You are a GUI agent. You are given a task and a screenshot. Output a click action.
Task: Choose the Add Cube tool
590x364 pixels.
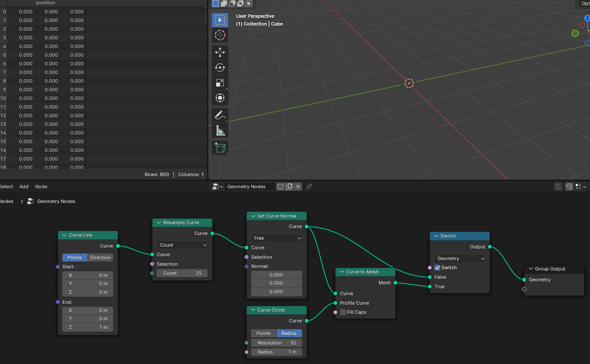pyautogui.click(x=220, y=148)
